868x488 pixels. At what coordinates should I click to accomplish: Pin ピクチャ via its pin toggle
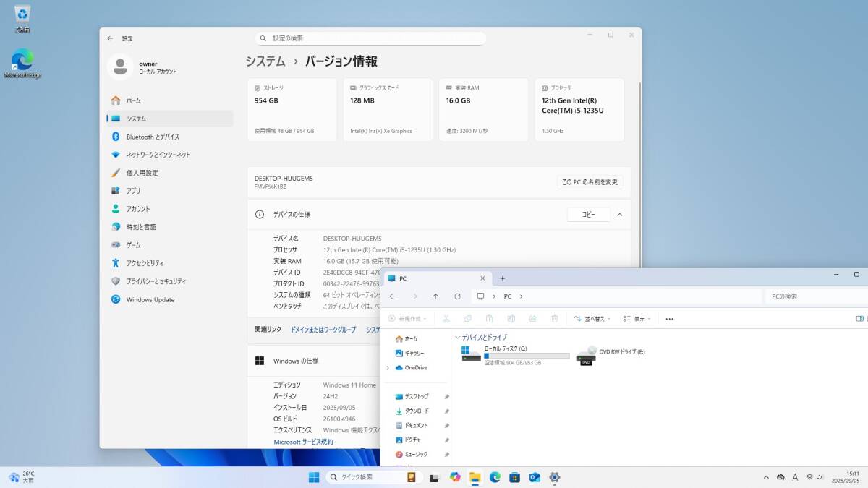tap(447, 440)
